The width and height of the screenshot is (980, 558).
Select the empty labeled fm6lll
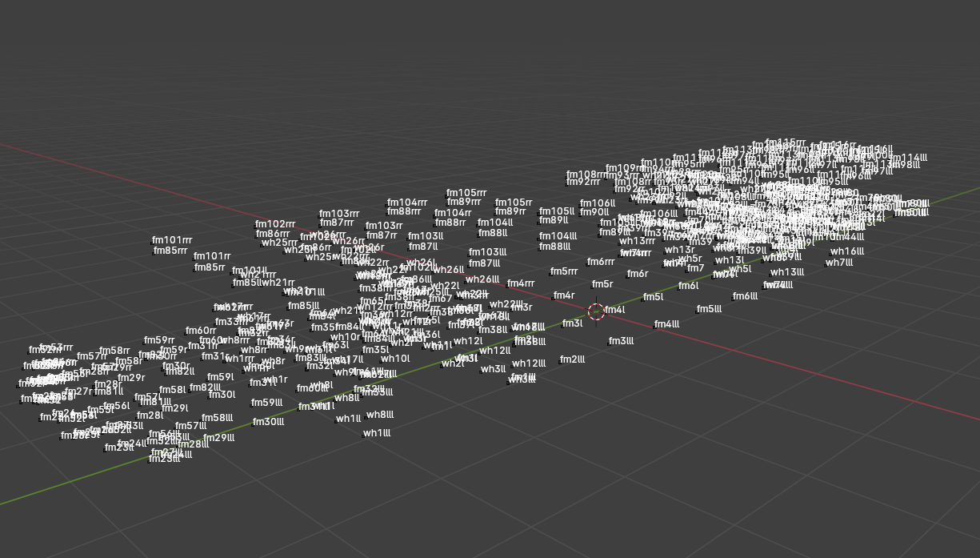click(x=746, y=296)
